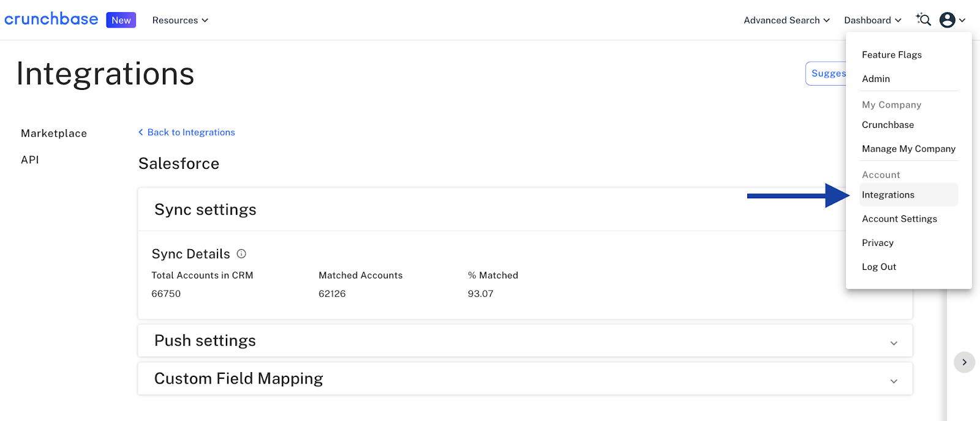Click the Salesforce heading
The height and width of the screenshot is (421, 980).
click(179, 163)
